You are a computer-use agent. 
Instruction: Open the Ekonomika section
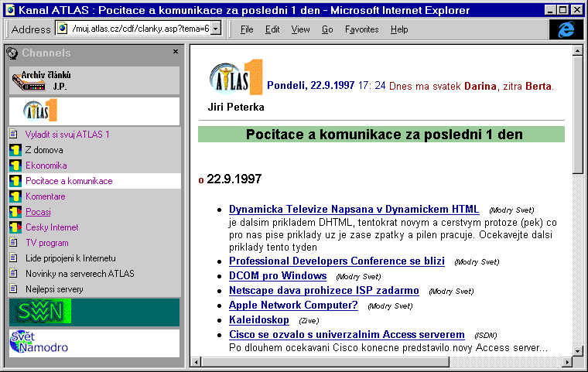tap(46, 166)
